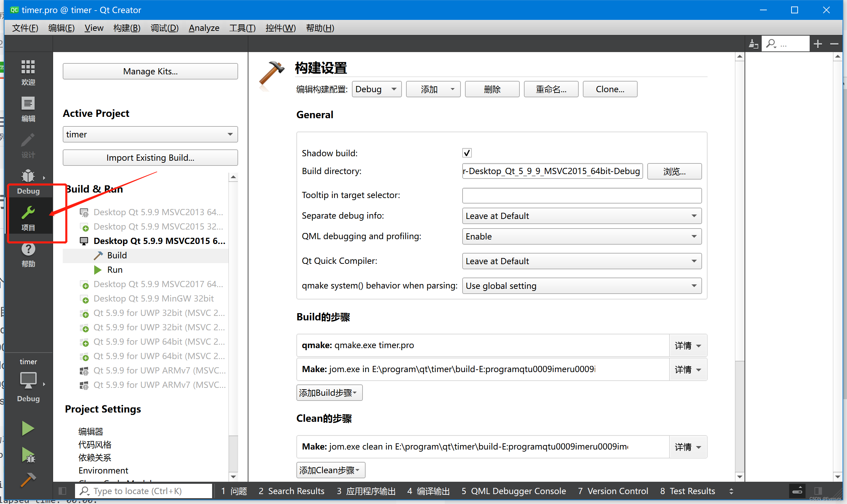Click the search magnifier icon top right
Viewport: 847px width, 504px height.
pyautogui.click(x=771, y=44)
